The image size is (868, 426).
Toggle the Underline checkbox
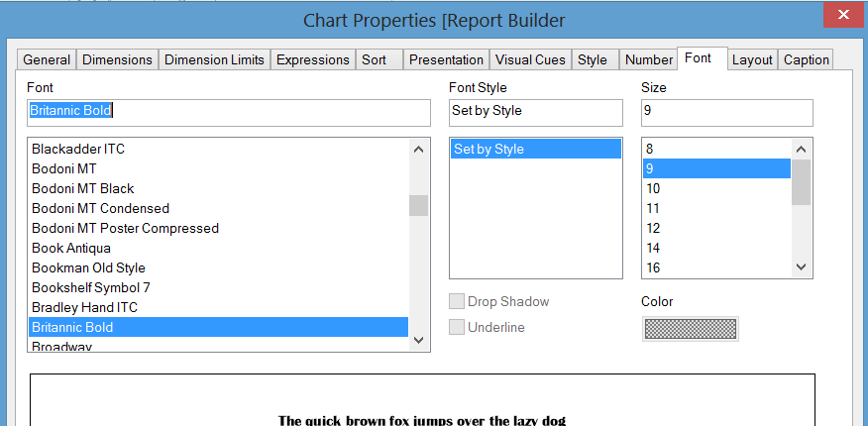(457, 327)
